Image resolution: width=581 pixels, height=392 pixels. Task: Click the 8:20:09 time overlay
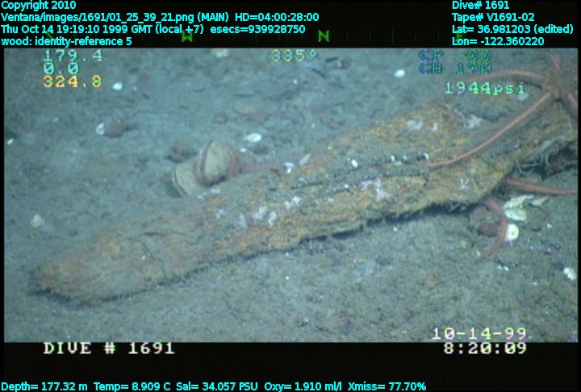[x=485, y=348]
